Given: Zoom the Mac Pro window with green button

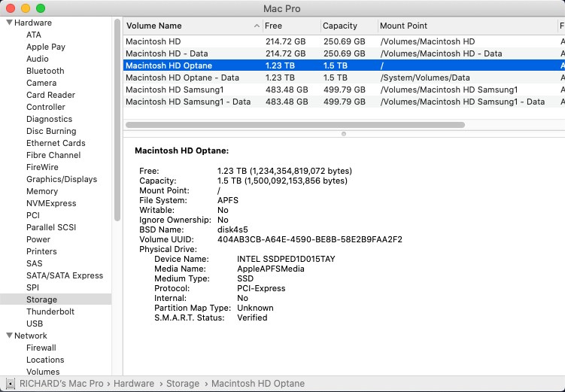Looking at the screenshot, I should click(x=41, y=8).
